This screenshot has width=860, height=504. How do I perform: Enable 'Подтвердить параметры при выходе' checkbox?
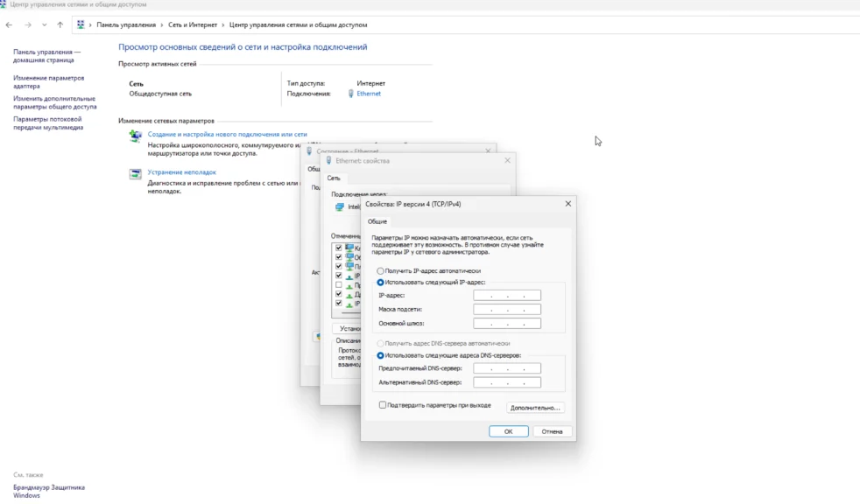coord(383,405)
